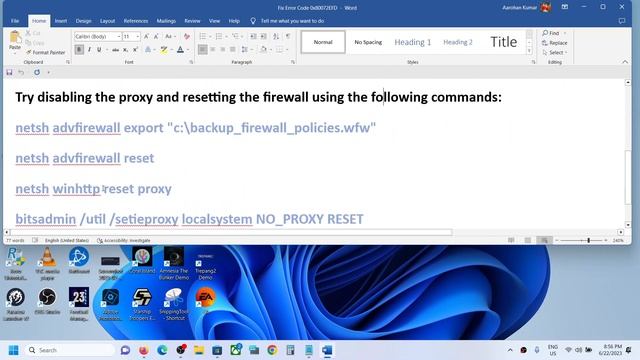Screen dimensions: 640x360
Task: Apply the yellow text highlight color
Action: click(x=164, y=50)
